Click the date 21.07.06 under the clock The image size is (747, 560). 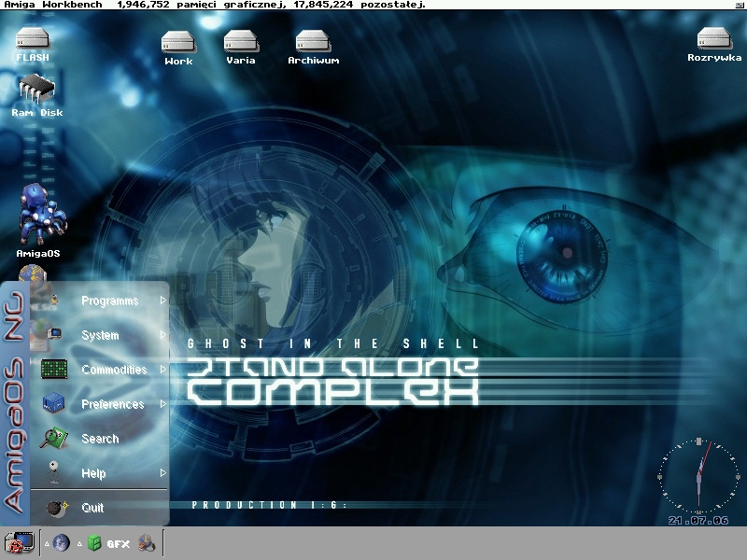click(x=698, y=521)
